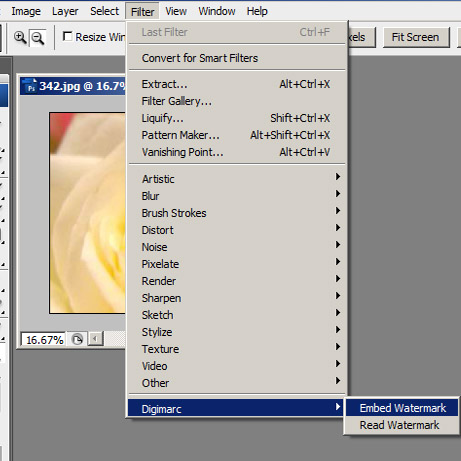
Task: Toggle the Resize Windows checkbox
Action: point(68,36)
